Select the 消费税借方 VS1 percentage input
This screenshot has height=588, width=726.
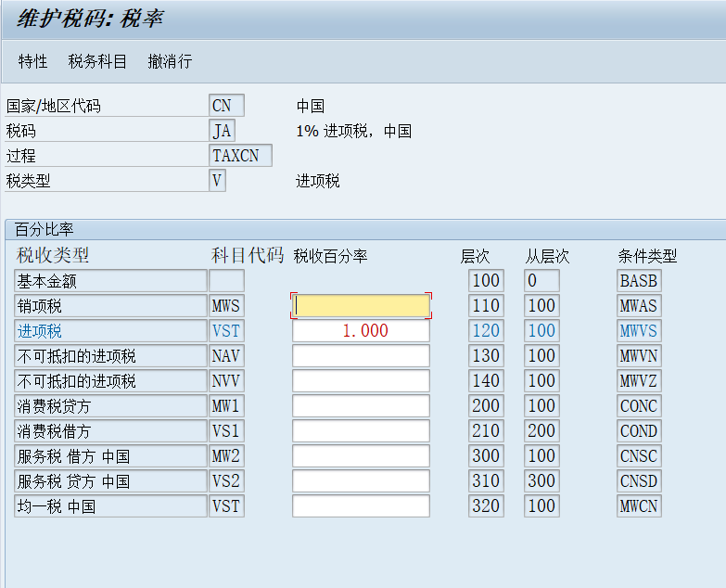(x=362, y=430)
